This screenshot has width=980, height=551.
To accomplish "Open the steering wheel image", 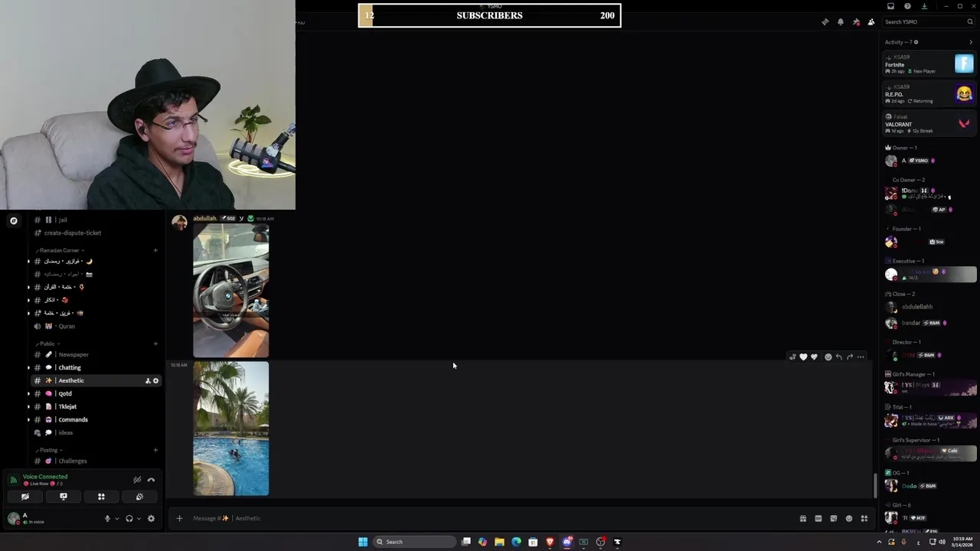I will coord(230,291).
